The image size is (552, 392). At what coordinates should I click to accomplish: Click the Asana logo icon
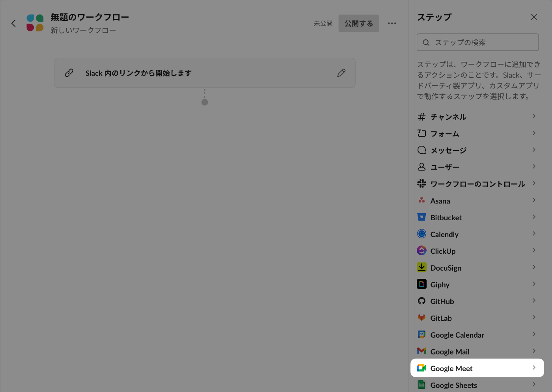pos(421,200)
